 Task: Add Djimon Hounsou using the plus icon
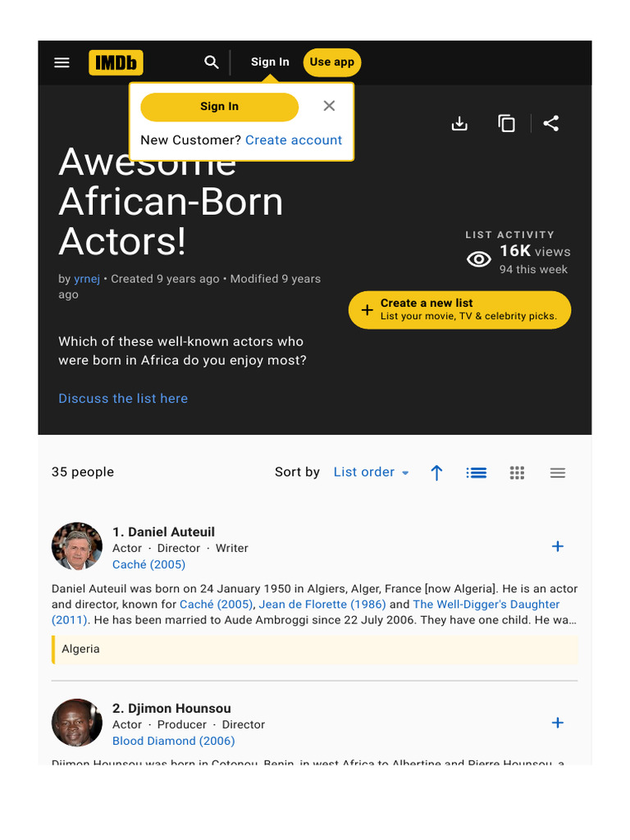pos(558,723)
